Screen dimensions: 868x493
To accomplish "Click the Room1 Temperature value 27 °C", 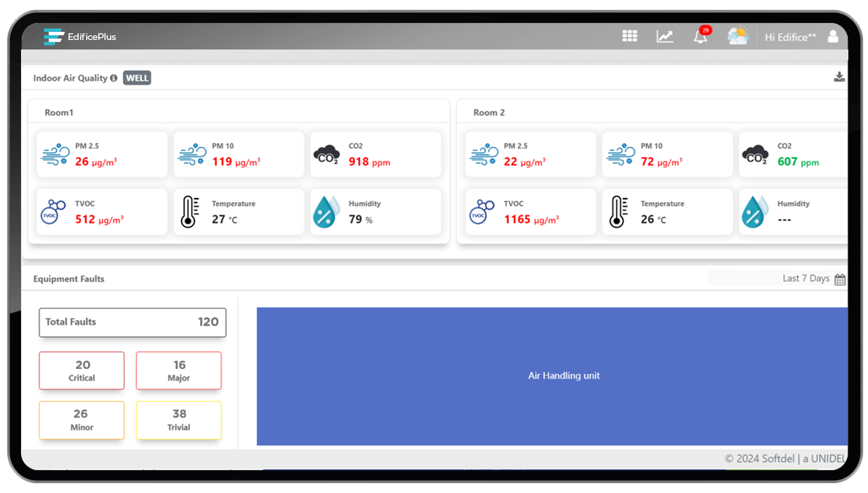I will pos(224,220).
